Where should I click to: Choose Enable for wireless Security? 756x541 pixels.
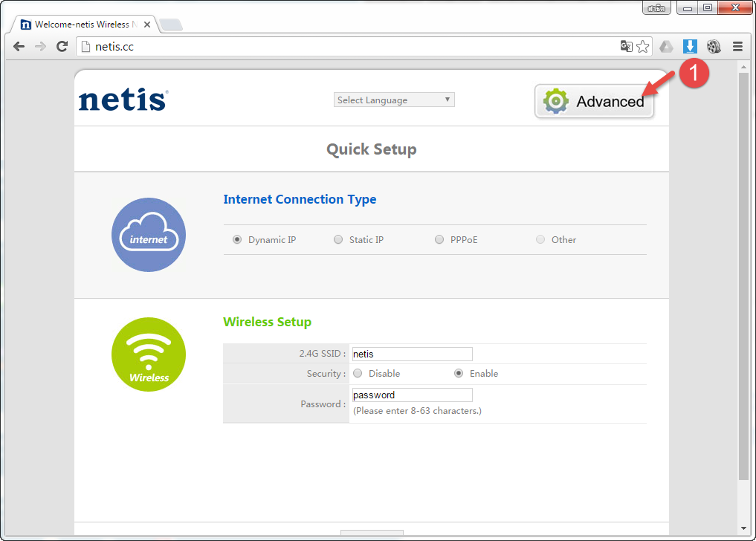pyautogui.click(x=459, y=373)
